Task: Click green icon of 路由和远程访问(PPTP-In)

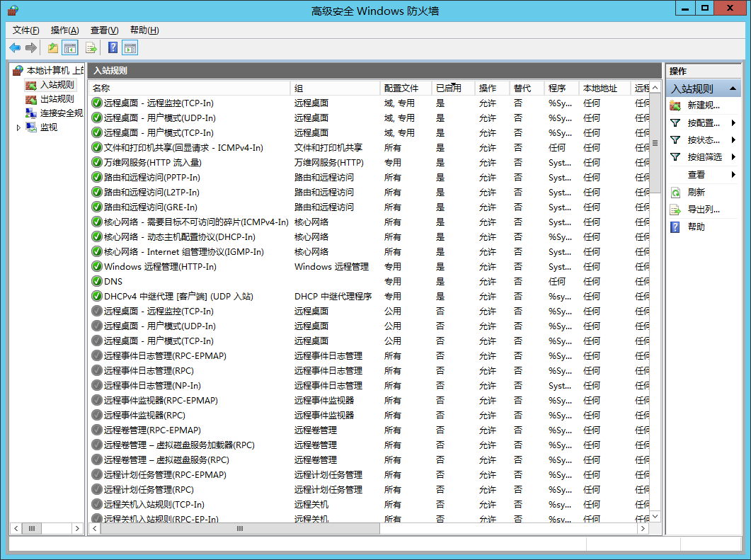Action: point(97,177)
